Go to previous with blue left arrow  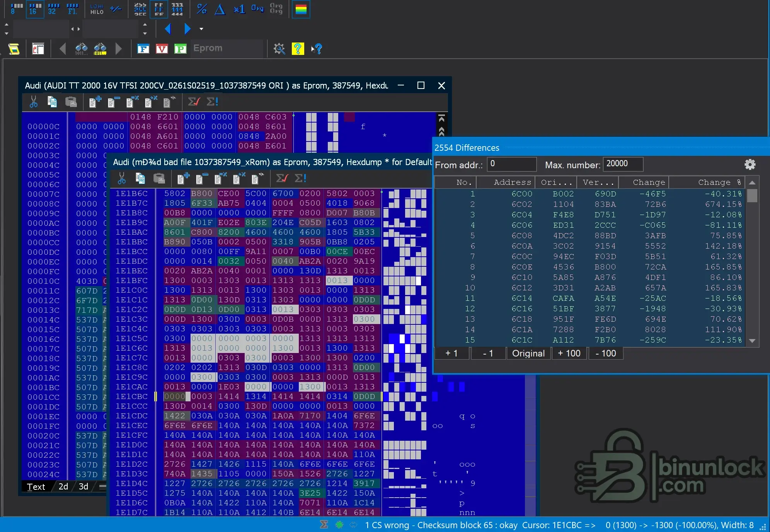(168, 29)
